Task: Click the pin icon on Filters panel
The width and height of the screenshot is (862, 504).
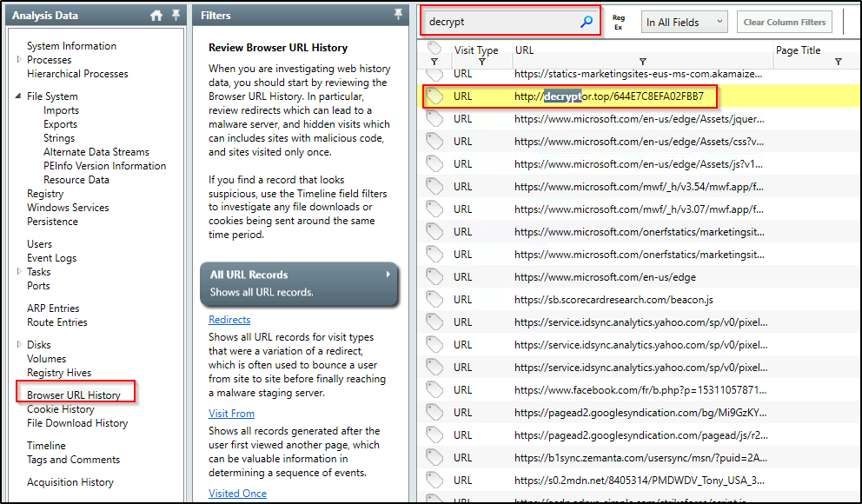Action: (x=399, y=15)
